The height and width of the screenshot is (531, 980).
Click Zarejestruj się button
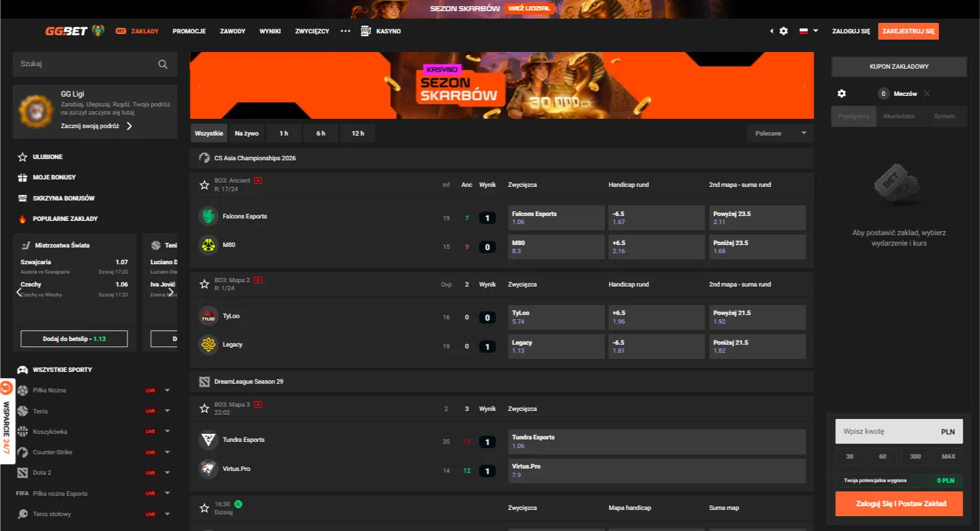(x=908, y=31)
